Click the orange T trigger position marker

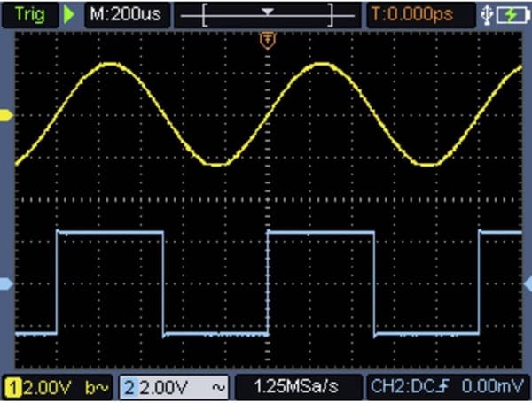pyautogui.click(x=268, y=41)
